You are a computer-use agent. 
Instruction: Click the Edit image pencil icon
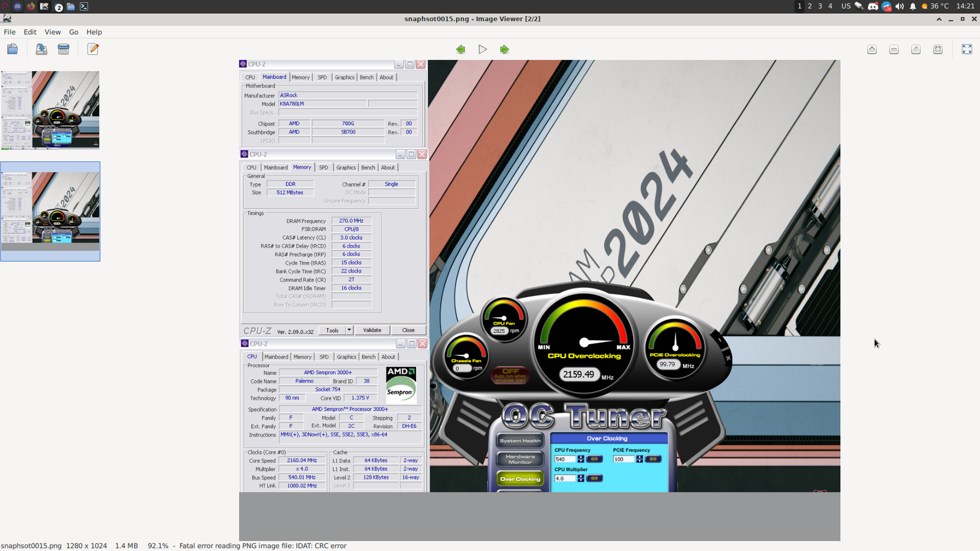[x=93, y=49]
